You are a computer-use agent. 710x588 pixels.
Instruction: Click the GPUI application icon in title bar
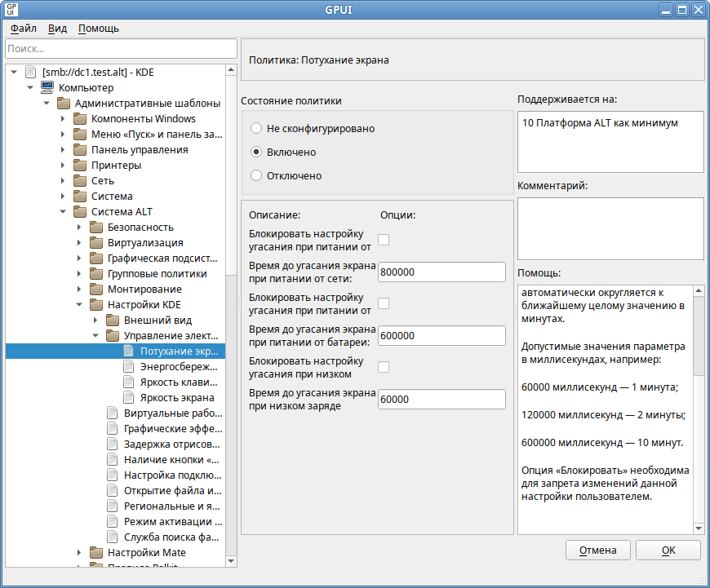click(x=11, y=10)
